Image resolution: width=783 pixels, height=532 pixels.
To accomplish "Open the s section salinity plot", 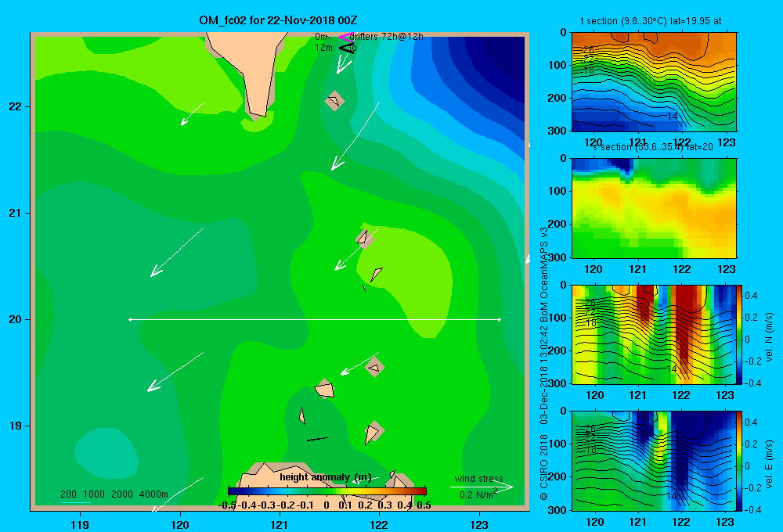I will click(654, 208).
